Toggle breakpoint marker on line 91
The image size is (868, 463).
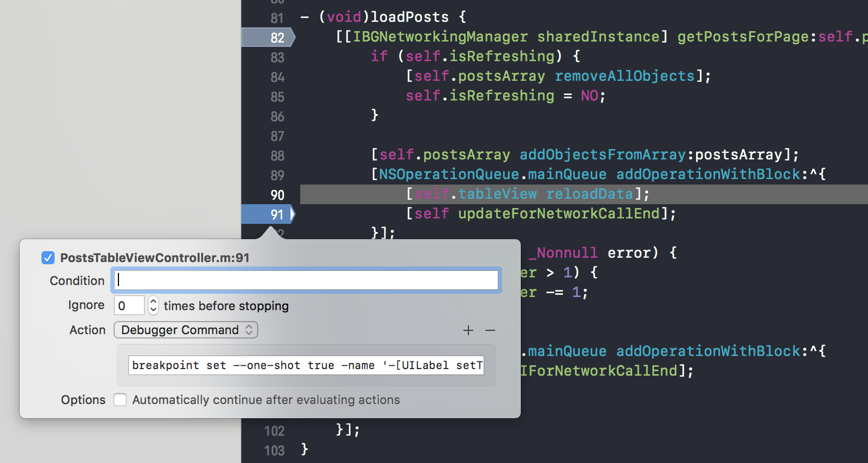268,214
